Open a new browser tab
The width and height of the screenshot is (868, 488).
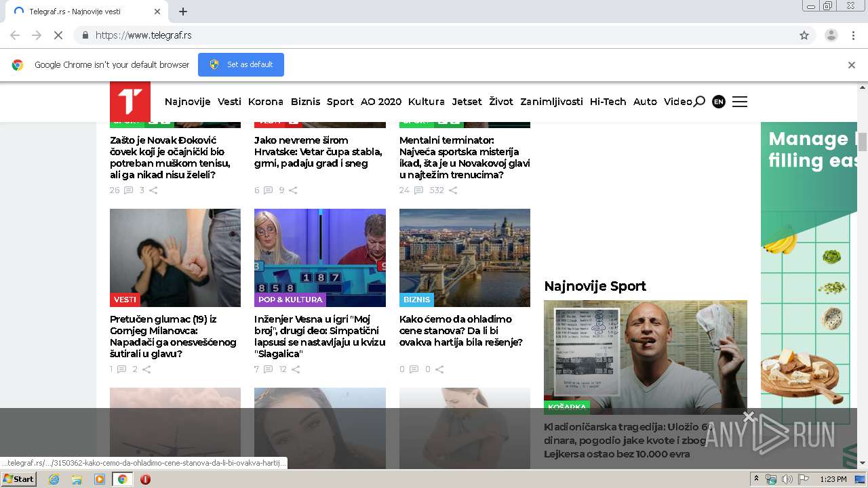tap(182, 12)
